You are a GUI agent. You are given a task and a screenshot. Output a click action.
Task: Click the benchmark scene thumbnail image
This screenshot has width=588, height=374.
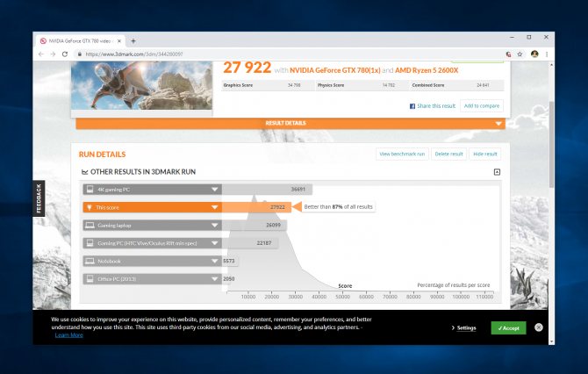(142, 85)
